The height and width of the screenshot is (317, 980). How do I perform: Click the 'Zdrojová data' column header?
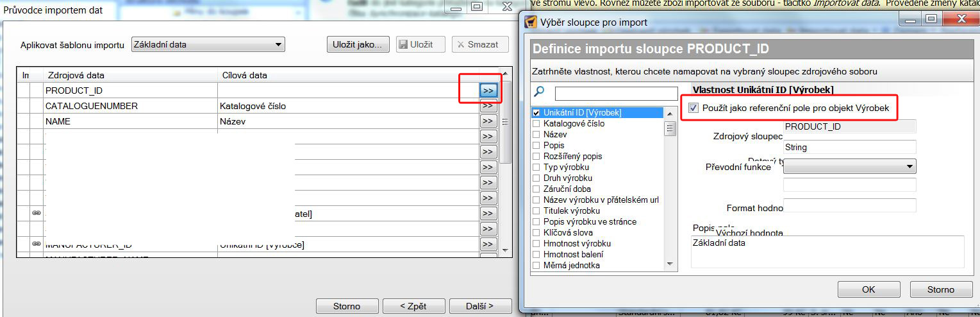(72, 76)
